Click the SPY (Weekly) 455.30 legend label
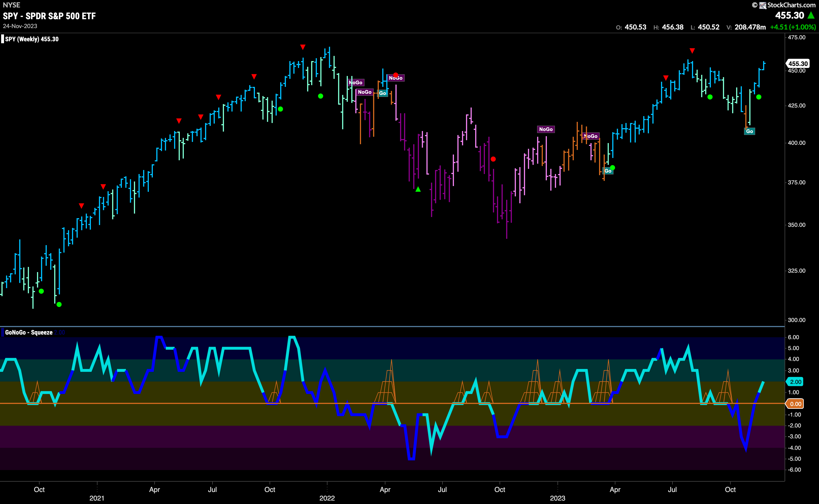Viewport: 819px width, 504px height. (x=32, y=39)
